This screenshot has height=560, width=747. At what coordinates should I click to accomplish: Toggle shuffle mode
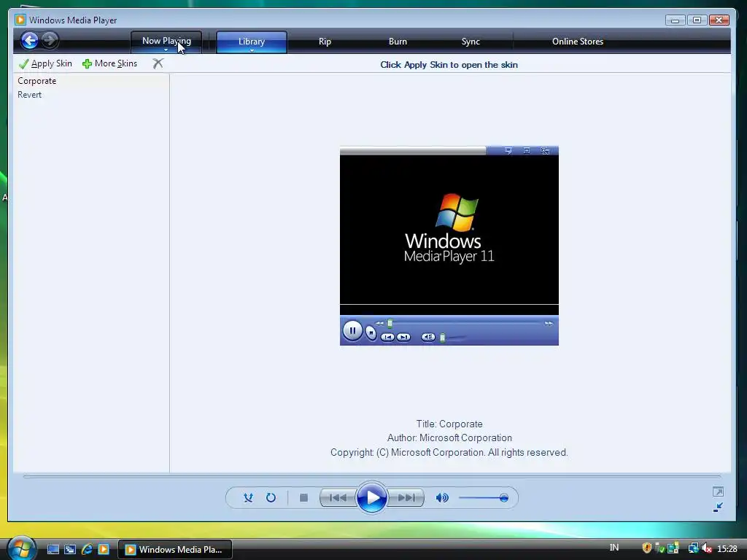(248, 498)
